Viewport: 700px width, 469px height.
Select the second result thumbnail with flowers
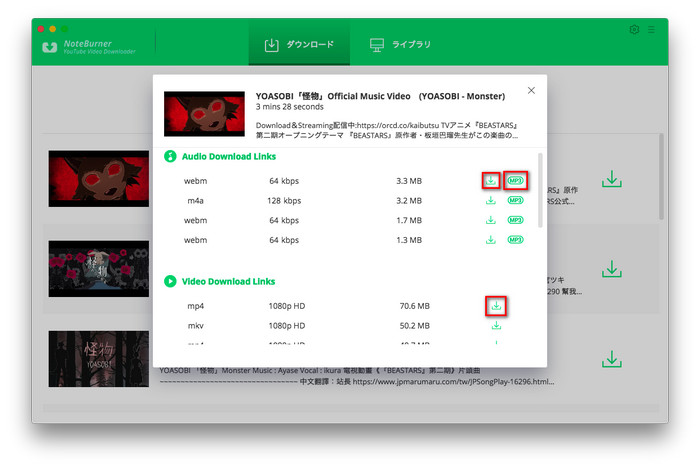point(99,269)
